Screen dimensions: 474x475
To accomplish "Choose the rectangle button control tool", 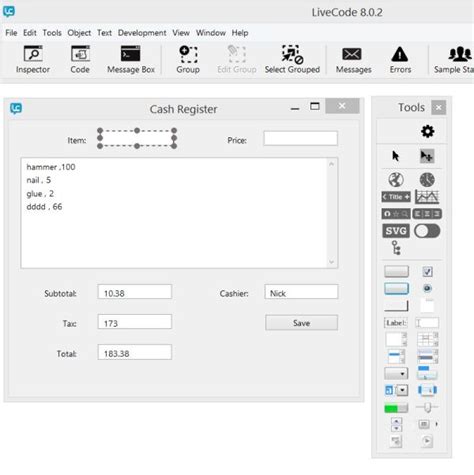I will coord(396,305).
